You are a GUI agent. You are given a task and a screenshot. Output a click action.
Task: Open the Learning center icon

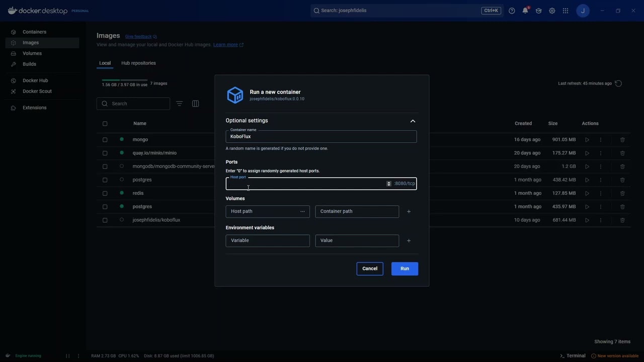(538, 11)
